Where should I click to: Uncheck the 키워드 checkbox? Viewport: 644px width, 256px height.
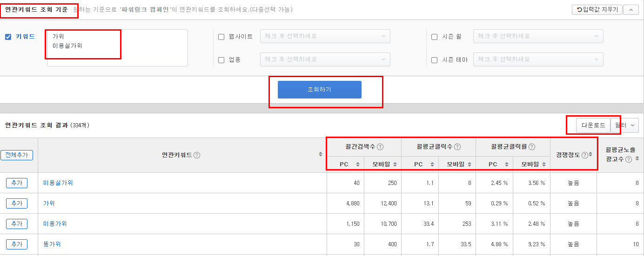(x=8, y=37)
